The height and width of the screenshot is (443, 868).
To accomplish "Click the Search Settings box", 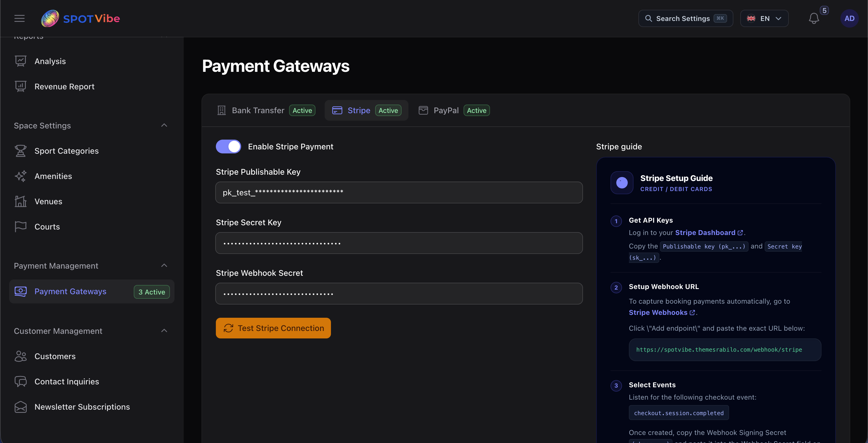I will click(685, 18).
